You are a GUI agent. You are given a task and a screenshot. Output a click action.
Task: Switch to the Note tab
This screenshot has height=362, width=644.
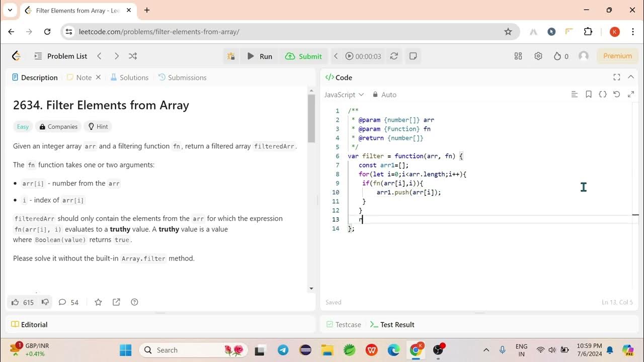coord(79,77)
